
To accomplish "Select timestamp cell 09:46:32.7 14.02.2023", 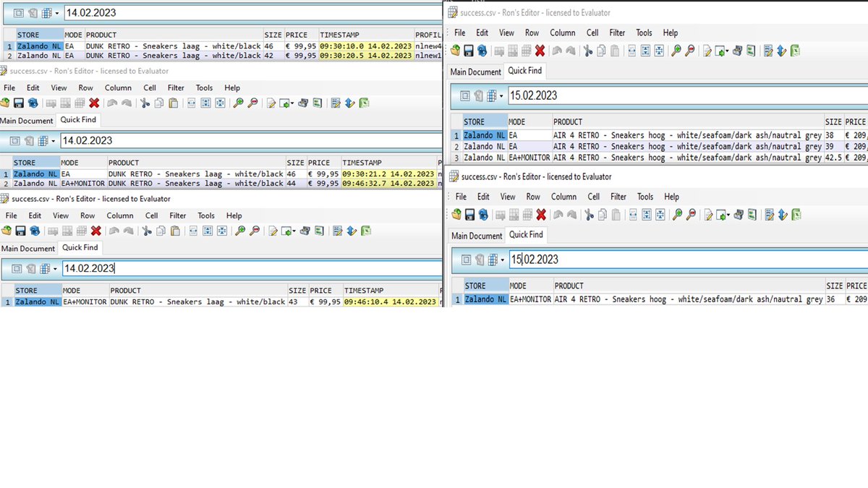I will 388,183.
